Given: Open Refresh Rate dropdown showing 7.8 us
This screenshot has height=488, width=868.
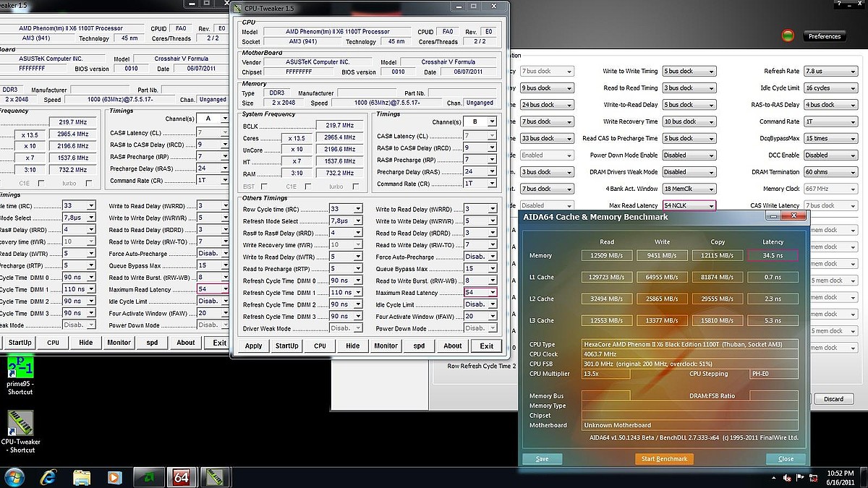Looking at the screenshot, I should 830,72.
